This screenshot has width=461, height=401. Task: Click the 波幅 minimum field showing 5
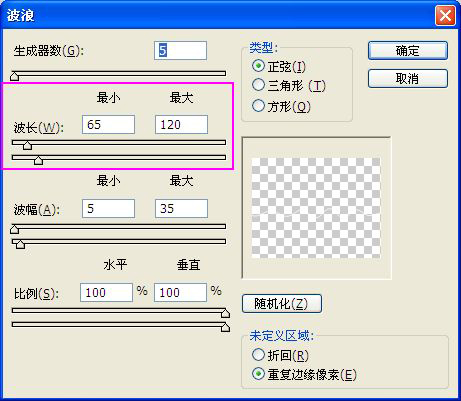coord(108,209)
